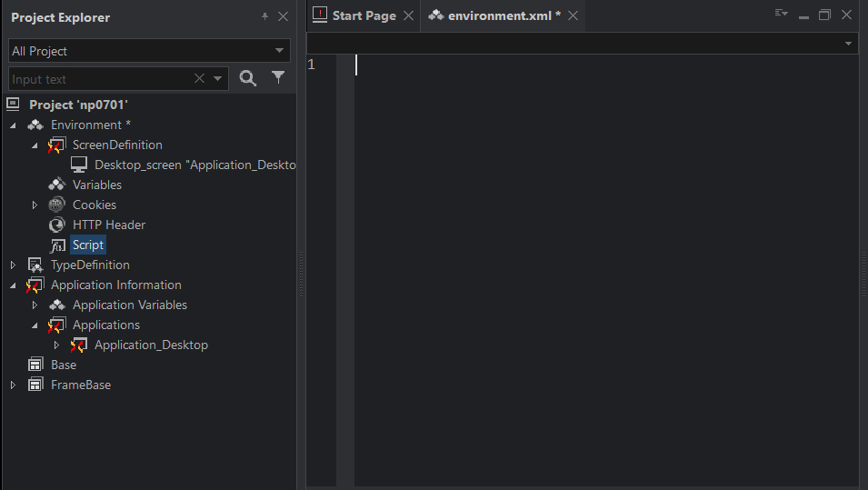Select Application Variables tree item
The image size is (868, 490).
(130, 305)
